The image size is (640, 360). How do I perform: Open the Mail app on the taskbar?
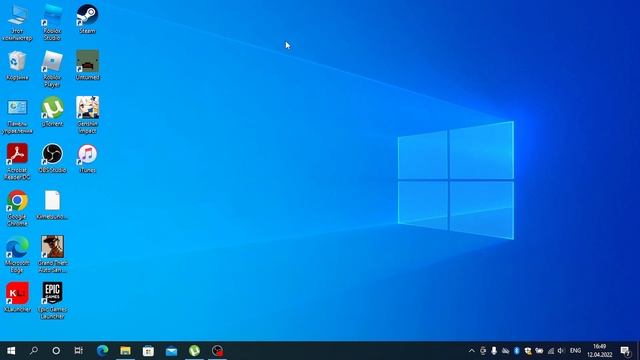171,351
